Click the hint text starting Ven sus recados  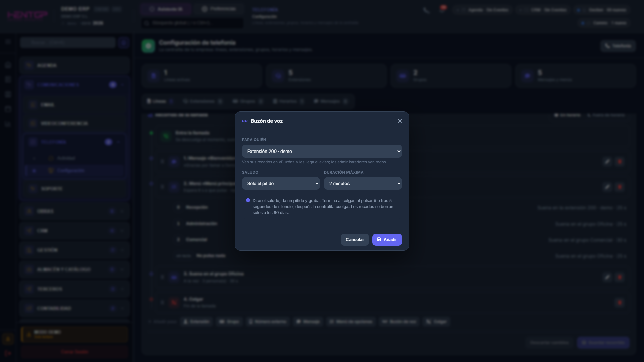(x=314, y=162)
